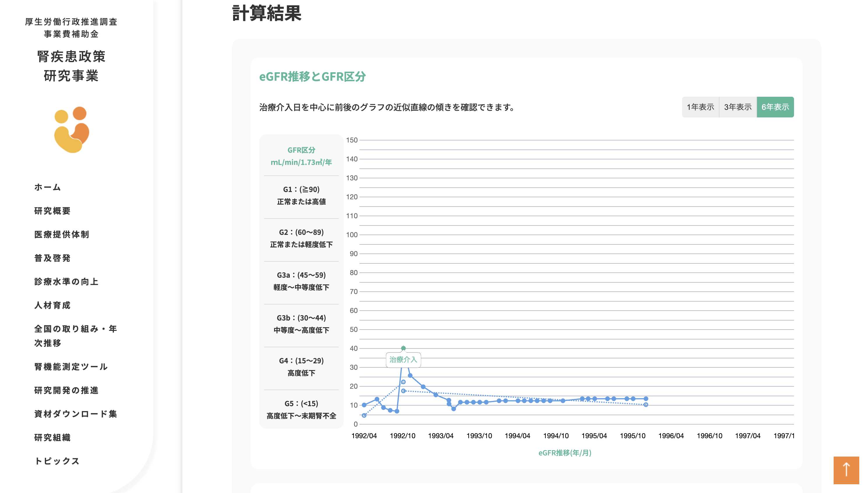The image size is (868, 493).
Task: Open 診療水準の向上 menu item
Action: (66, 282)
